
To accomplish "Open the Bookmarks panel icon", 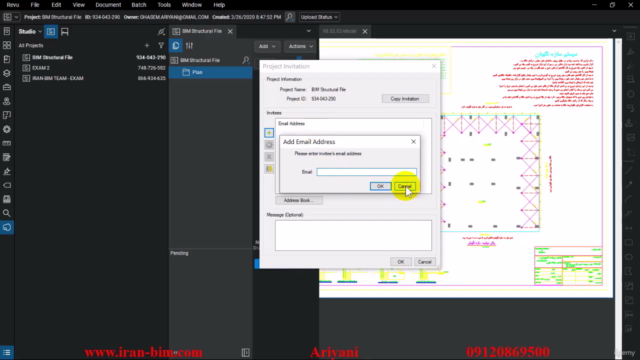I will tap(7, 59).
